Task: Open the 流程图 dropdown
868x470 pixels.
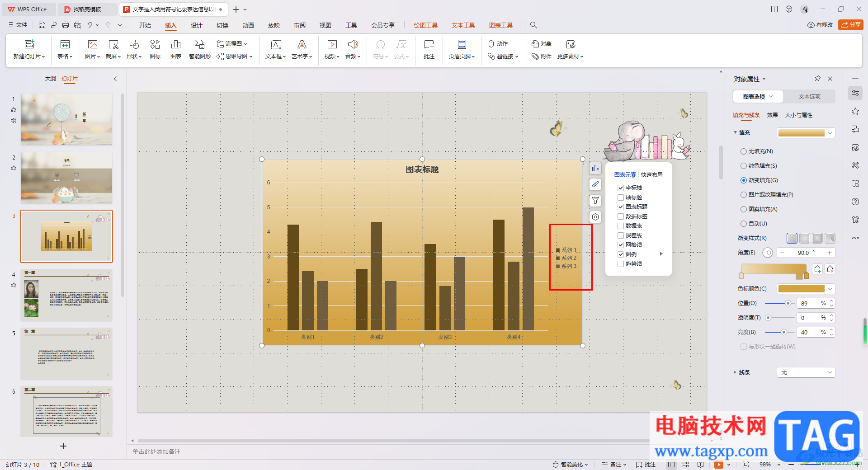Action: [232, 44]
